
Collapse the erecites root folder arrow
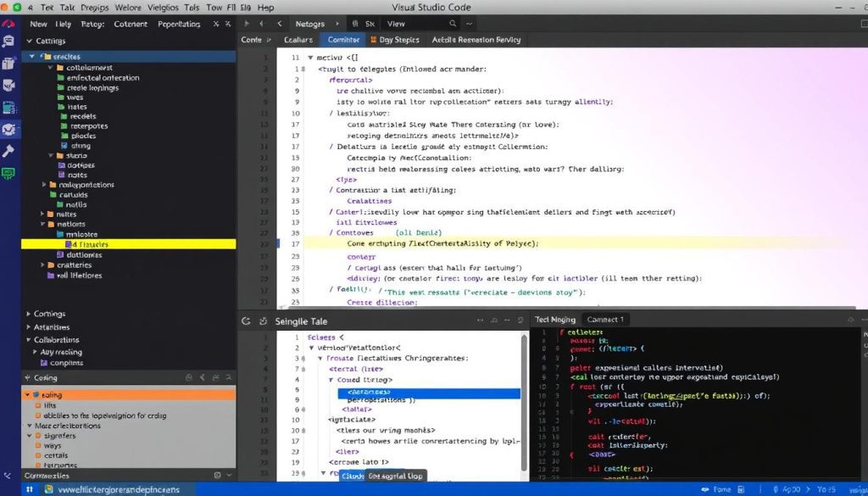point(32,57)
